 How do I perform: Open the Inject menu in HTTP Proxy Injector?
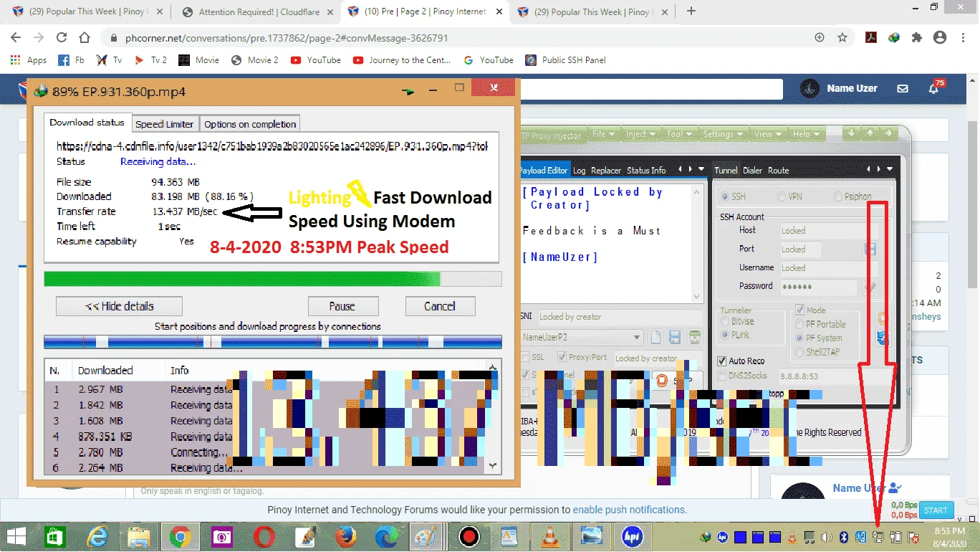click(640, 134)
